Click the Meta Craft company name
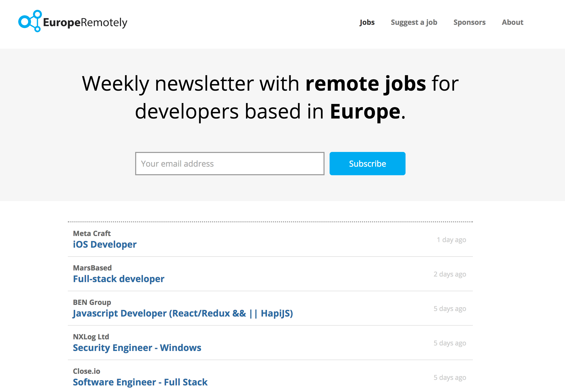The image size is (565, 392). tap(92, 233)
